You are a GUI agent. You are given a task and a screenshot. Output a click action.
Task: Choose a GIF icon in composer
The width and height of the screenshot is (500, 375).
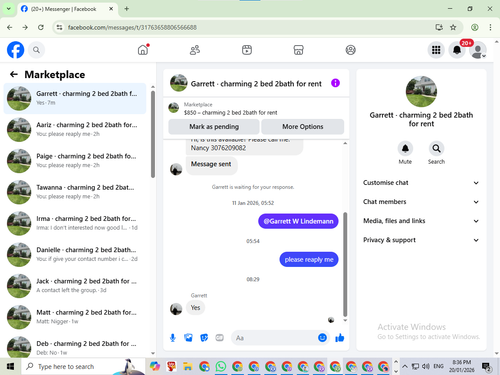point(219,338)
